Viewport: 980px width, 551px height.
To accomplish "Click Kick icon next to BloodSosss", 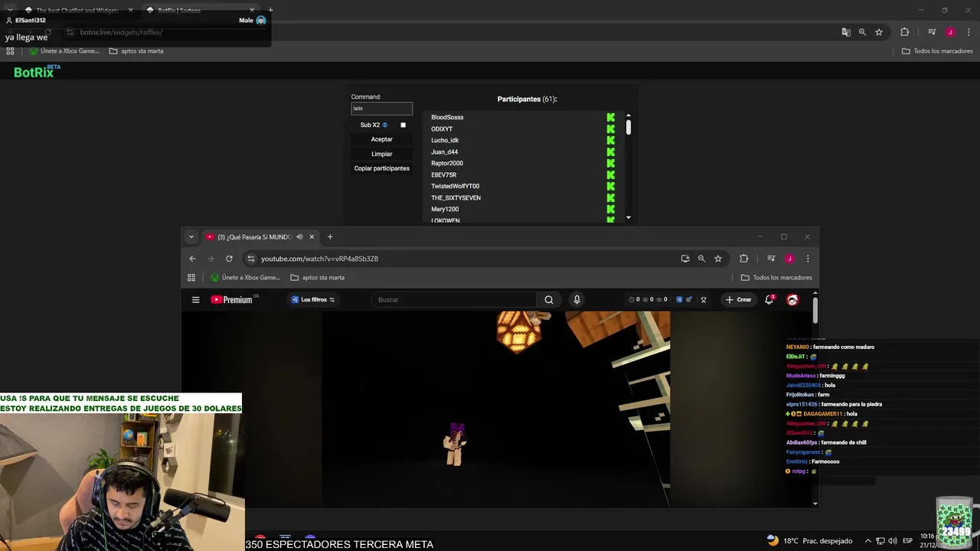I will (x=611, y=117).
